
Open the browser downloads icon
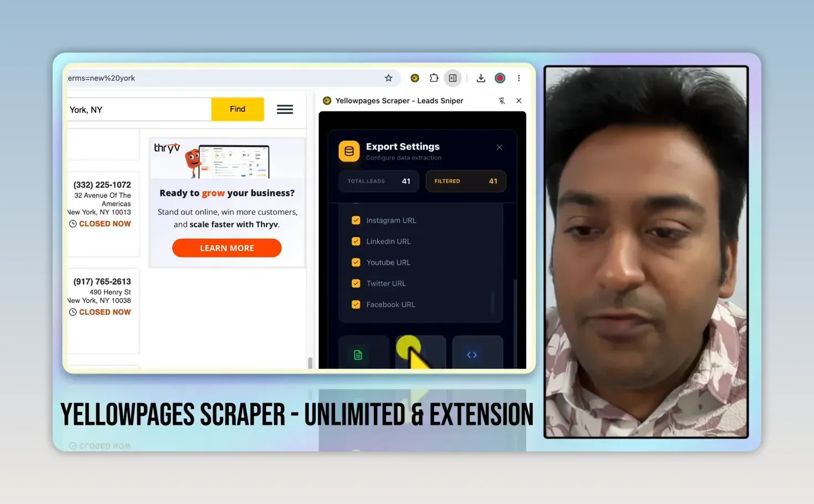[481, 78]
